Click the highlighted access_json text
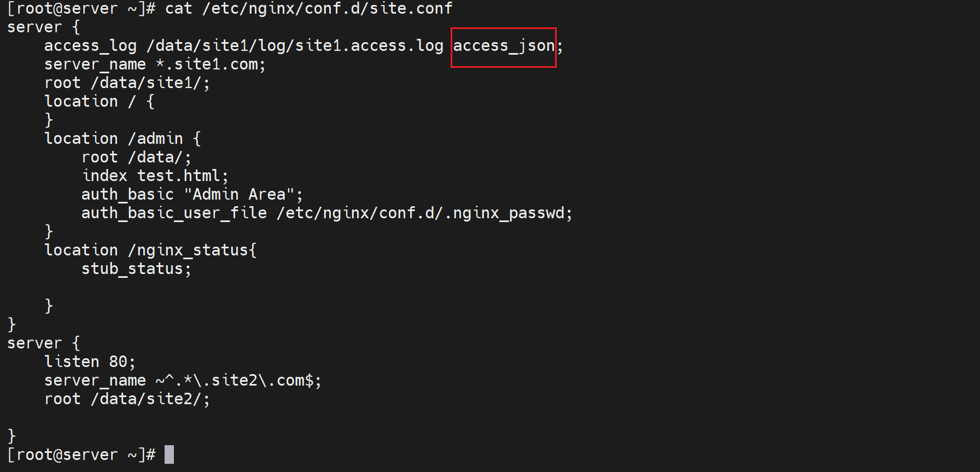This screenshot has width=980, height=472. coord(504,46)
